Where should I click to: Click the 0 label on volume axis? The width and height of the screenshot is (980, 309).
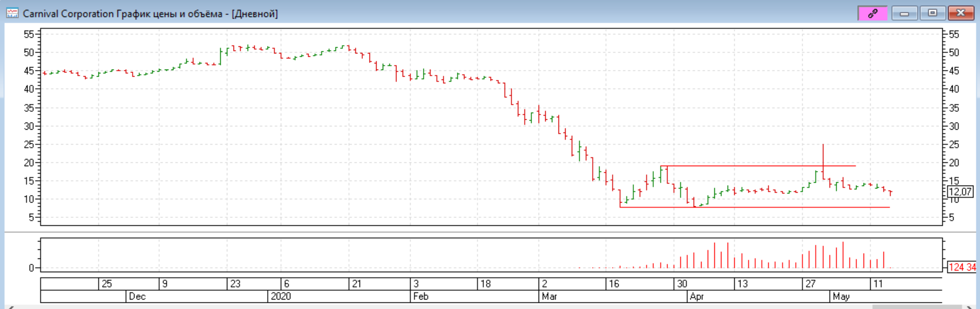32,268
